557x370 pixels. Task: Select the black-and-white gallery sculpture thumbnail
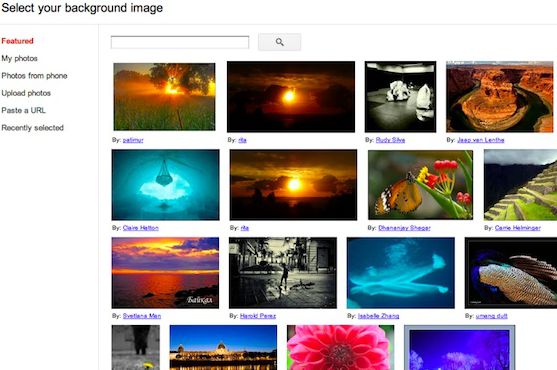pos(400,97)
